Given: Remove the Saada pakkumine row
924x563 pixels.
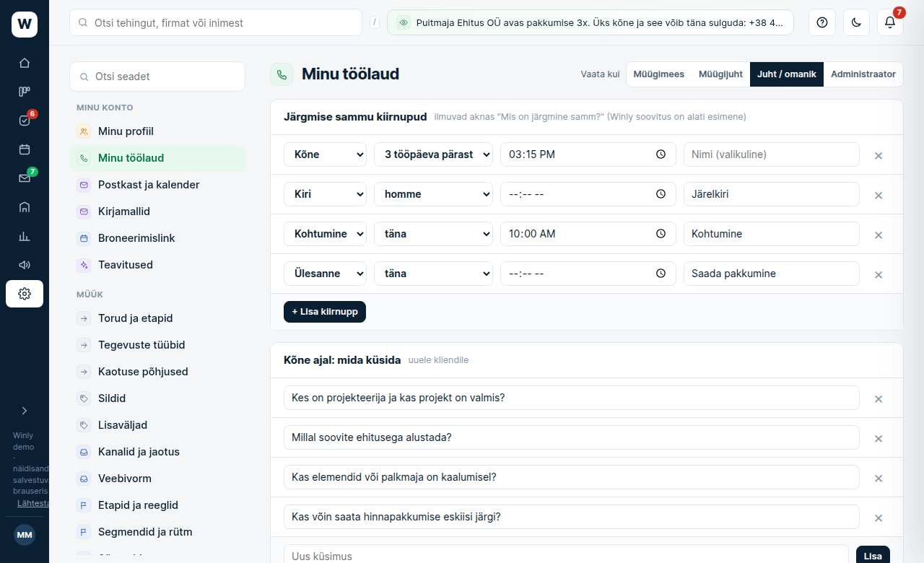Looking at the screenshot, I should tap(879, 274).
